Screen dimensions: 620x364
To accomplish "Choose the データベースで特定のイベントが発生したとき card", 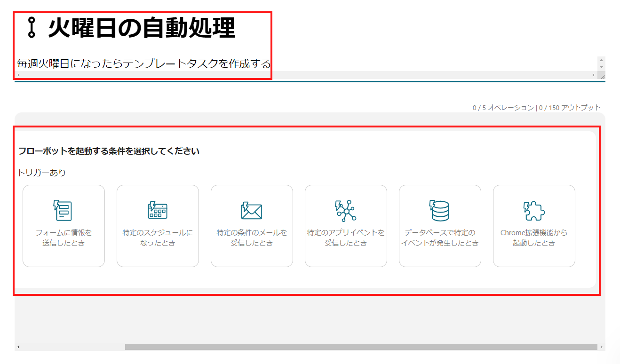I will [440, 226].
